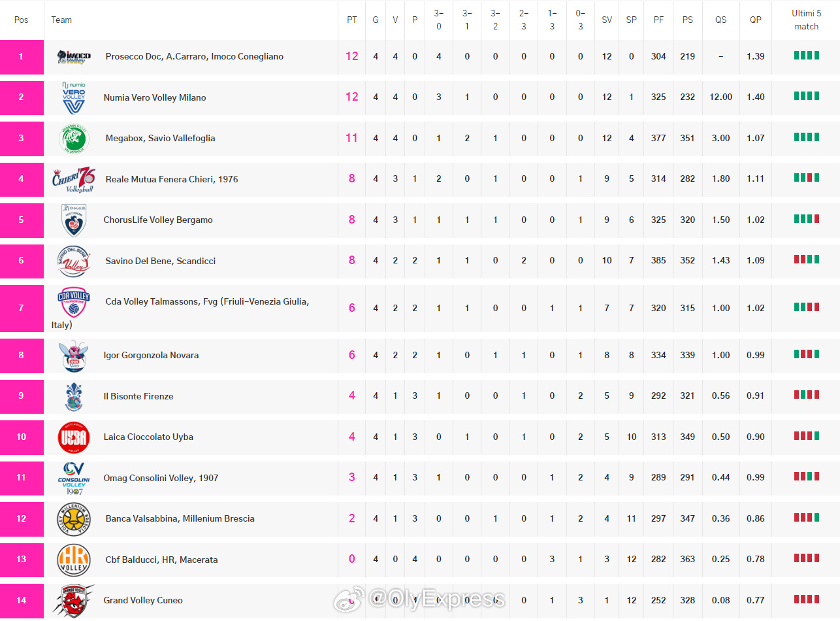Click the Ultimi 5 match column header

click(x=807, y=20)
